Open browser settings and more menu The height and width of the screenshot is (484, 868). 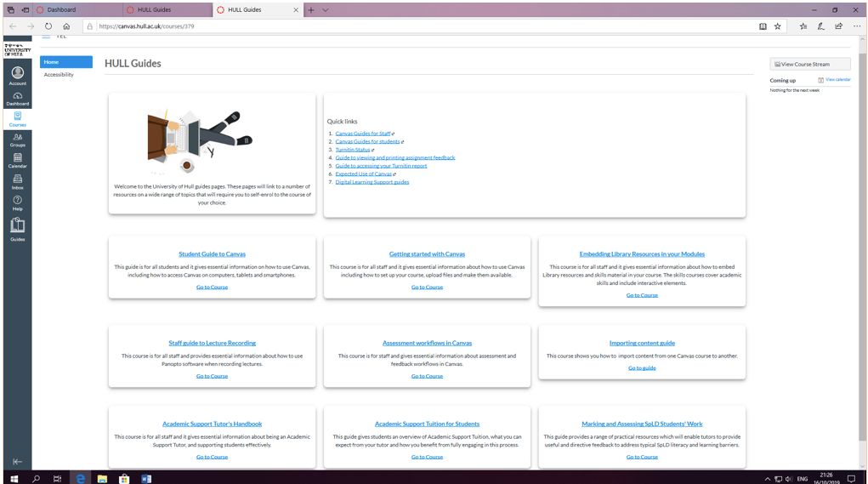(857, 26)
